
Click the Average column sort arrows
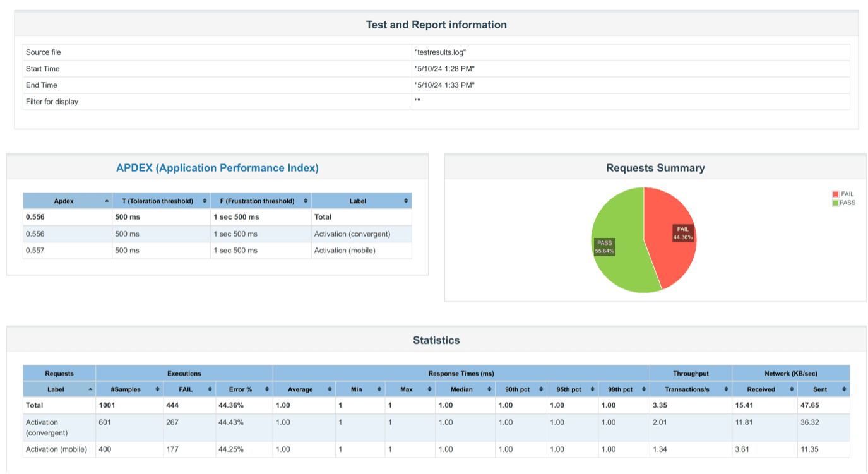[328, 389]
